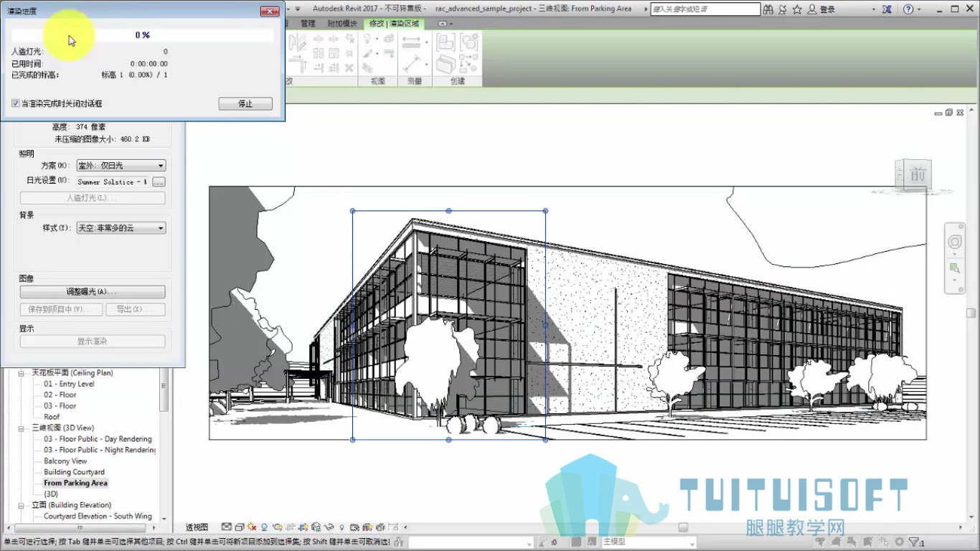Select 03 - Floor Public - Day Rendering view

pyautogui.click(x=98, y=439)
